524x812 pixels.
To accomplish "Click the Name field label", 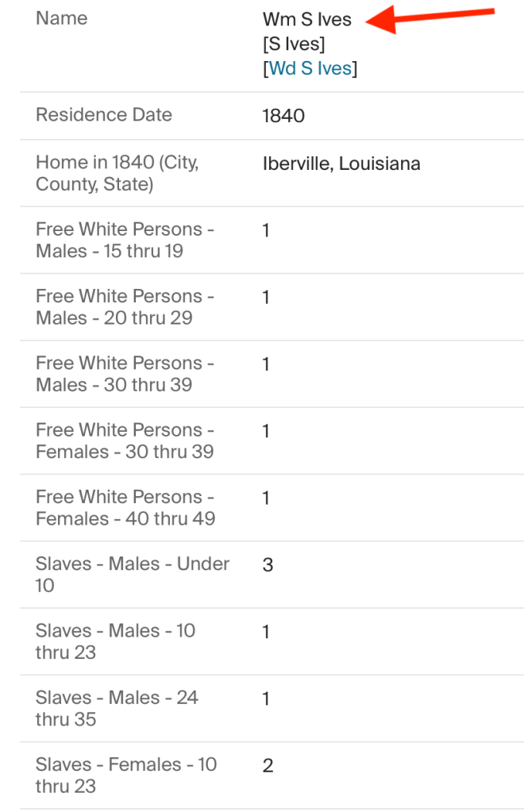I will (62, 18).
